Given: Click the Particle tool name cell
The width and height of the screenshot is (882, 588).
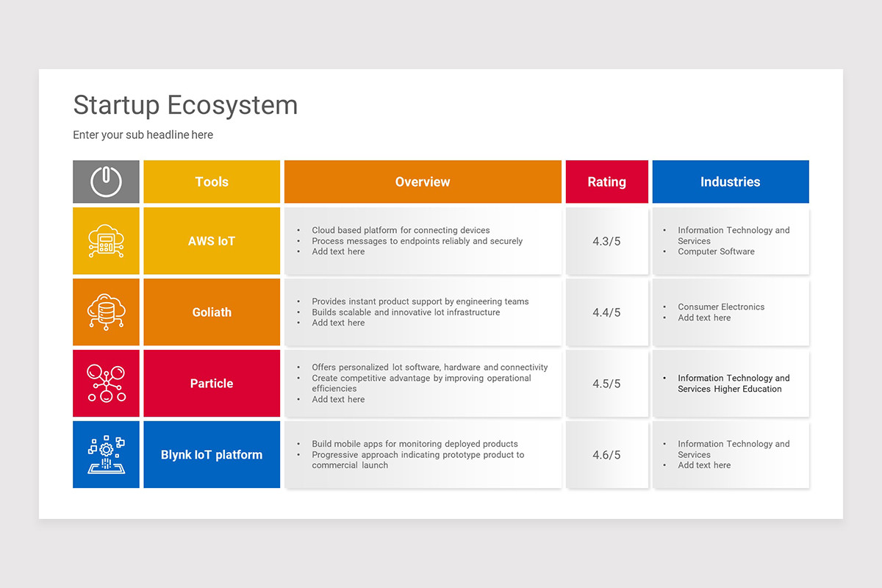Looking at the screenshot, I should point(212,384).
